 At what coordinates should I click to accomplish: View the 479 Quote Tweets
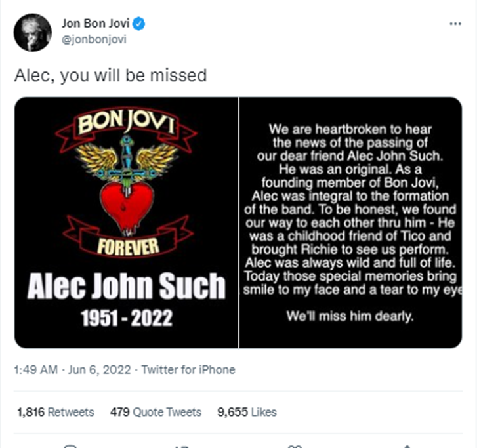pyautogui.click(x=156, y=412)
